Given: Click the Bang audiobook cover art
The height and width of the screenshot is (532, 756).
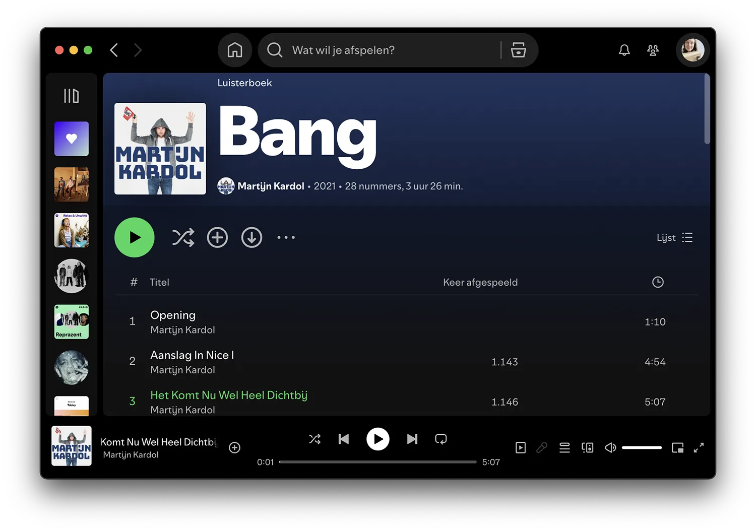Looking at the screenshot, I should pyautogui.click(x=160, y=149).
